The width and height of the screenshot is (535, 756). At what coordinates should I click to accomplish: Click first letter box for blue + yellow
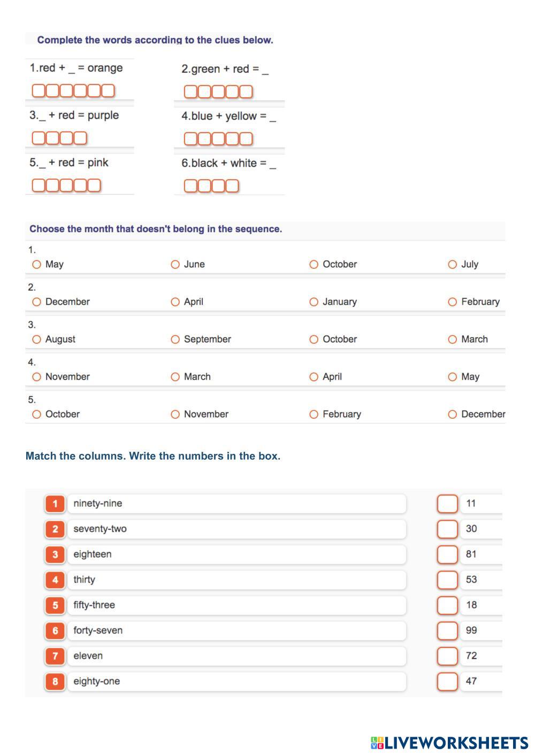190,139
